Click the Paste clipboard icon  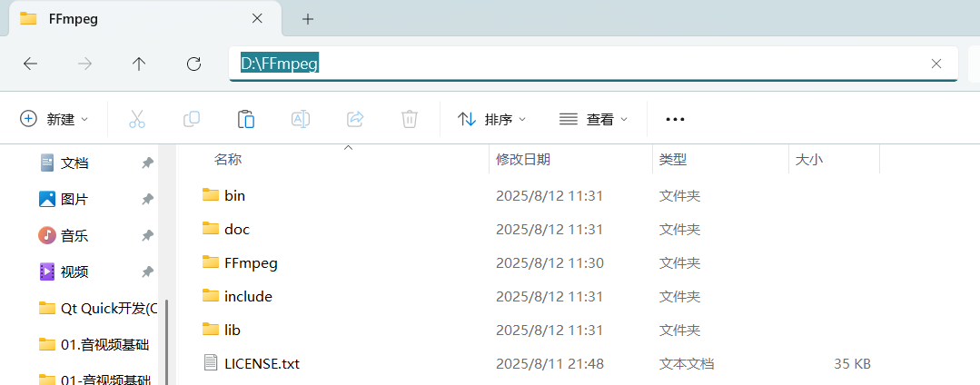pos(245,119)
